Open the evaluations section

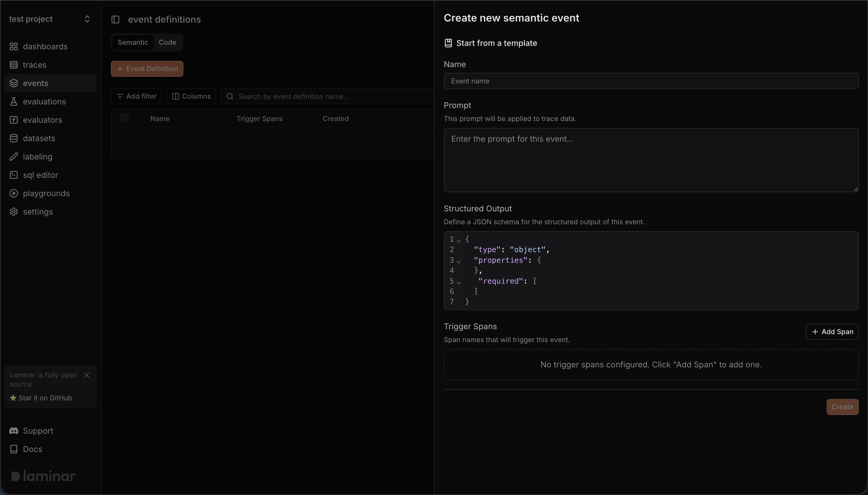pyautogui.click(x=44, y=101)
